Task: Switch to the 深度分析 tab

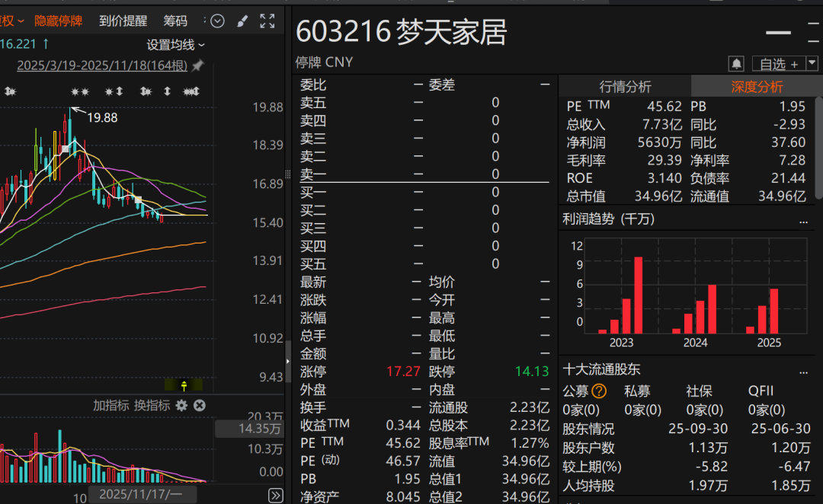Action: 757,87
